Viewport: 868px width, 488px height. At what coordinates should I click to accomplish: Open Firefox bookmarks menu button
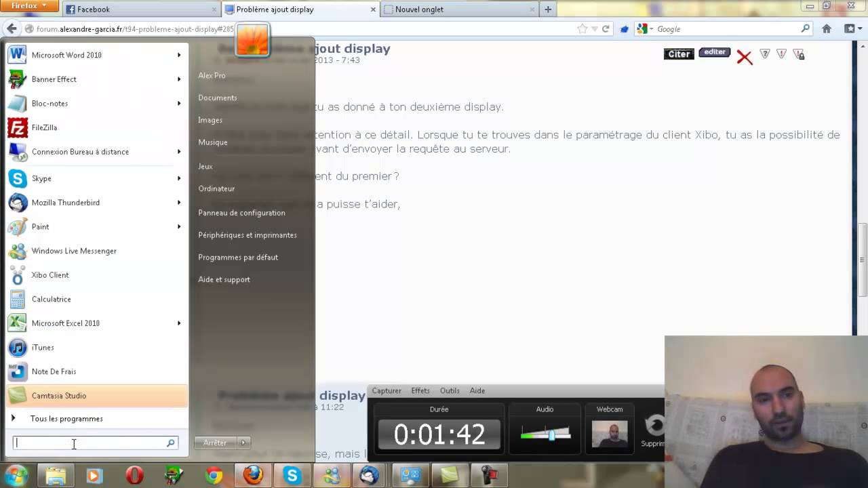852,28
